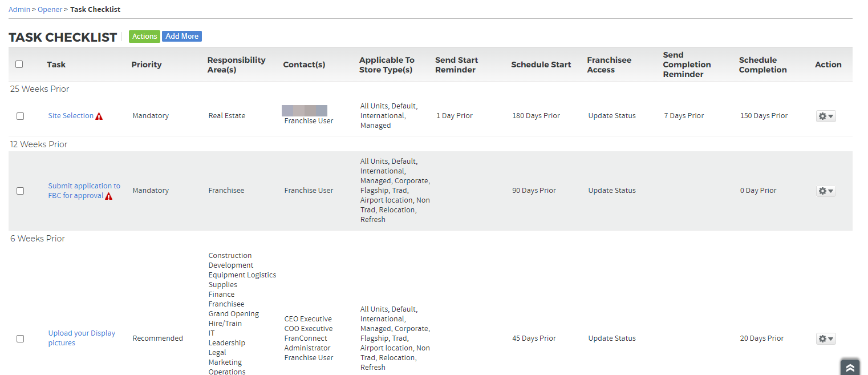Click the TASK CHECKLIST page heading
The height and width of the screenshot is (375, 868).
coord(63,38)
